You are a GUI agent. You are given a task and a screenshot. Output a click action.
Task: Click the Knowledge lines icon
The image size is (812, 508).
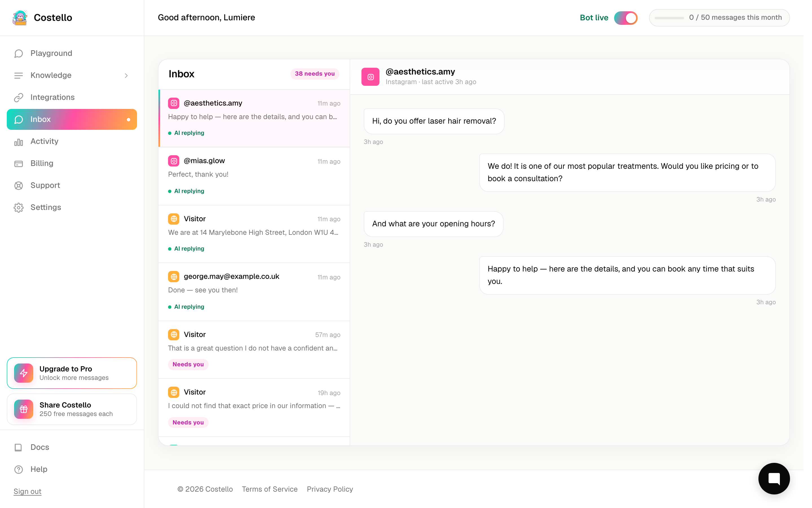coord(18,75)
